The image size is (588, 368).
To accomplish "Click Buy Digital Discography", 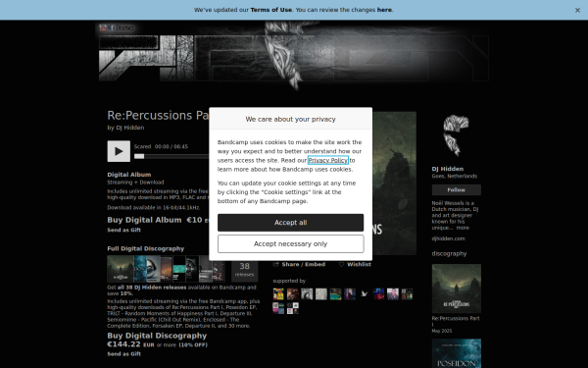I will (157, 336).
